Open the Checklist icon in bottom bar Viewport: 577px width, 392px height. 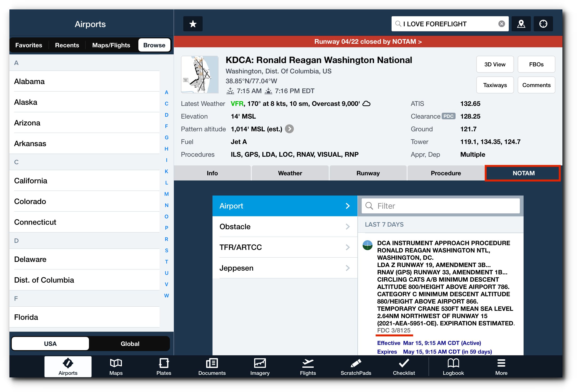click(404, 366)
